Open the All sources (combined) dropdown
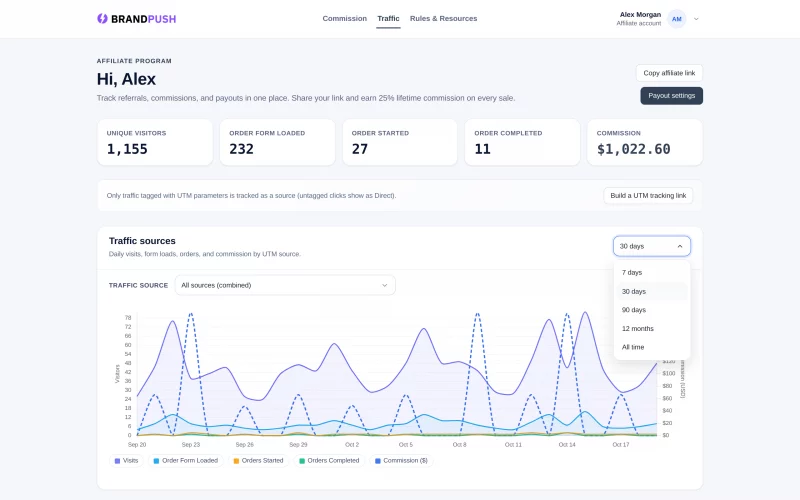 coord(285,285)
